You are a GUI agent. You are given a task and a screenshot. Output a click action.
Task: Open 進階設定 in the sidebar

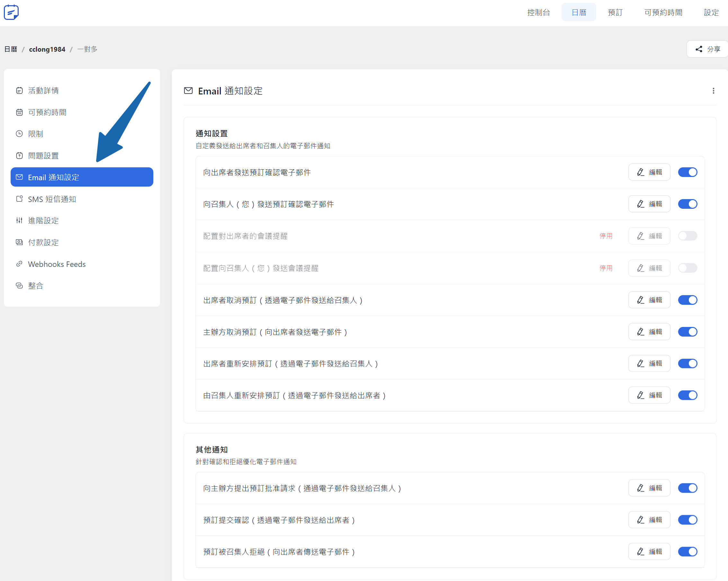pyautogui.click(x=43, y=221)
